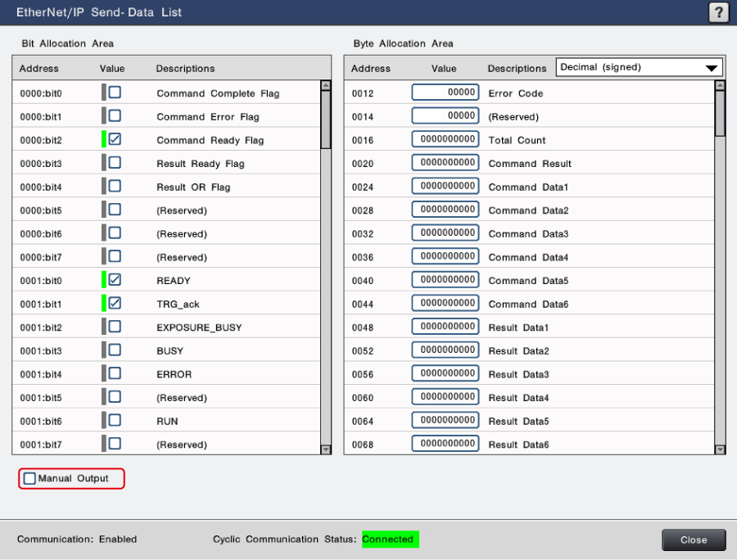The height and width of the screenshot is (560, 737).
Task: Check the BUSY bit checkbox
Action: click(115, 350)
